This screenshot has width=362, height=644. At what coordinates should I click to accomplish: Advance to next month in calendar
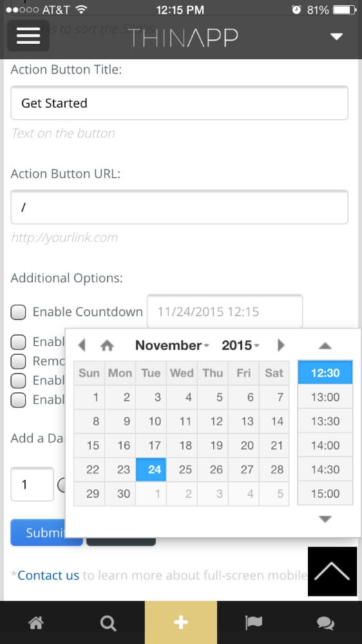coord(281,345)
